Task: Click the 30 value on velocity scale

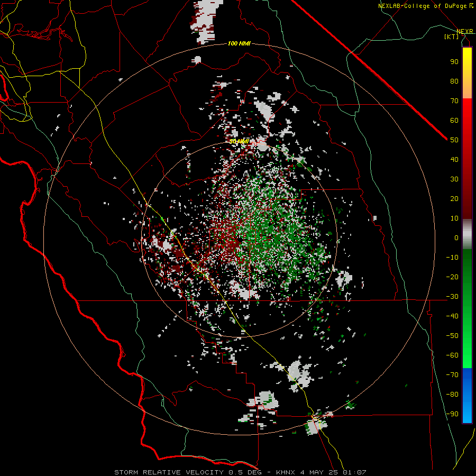Action: (454, 179)
